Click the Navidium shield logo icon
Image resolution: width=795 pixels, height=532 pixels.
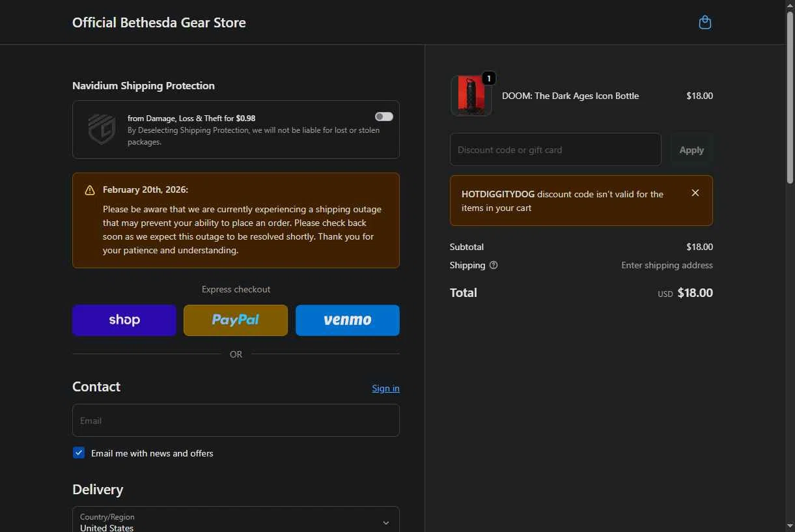(102, 129)
